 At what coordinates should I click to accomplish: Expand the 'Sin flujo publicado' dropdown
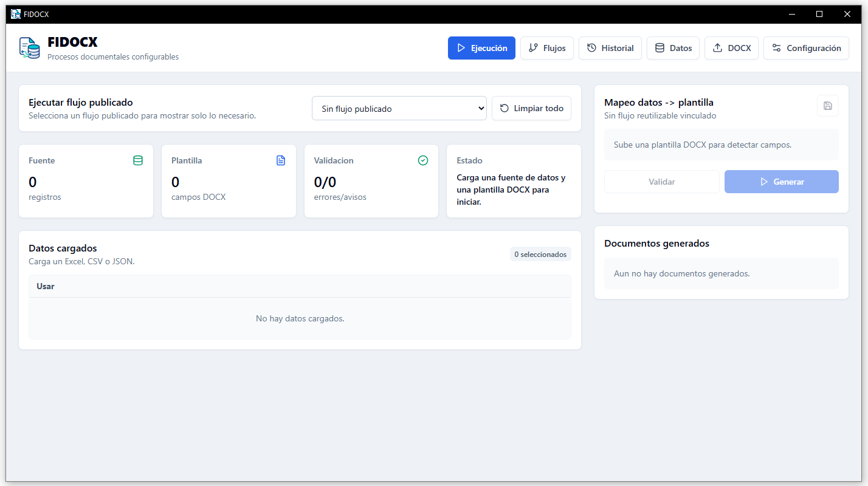tap(399, 109)
